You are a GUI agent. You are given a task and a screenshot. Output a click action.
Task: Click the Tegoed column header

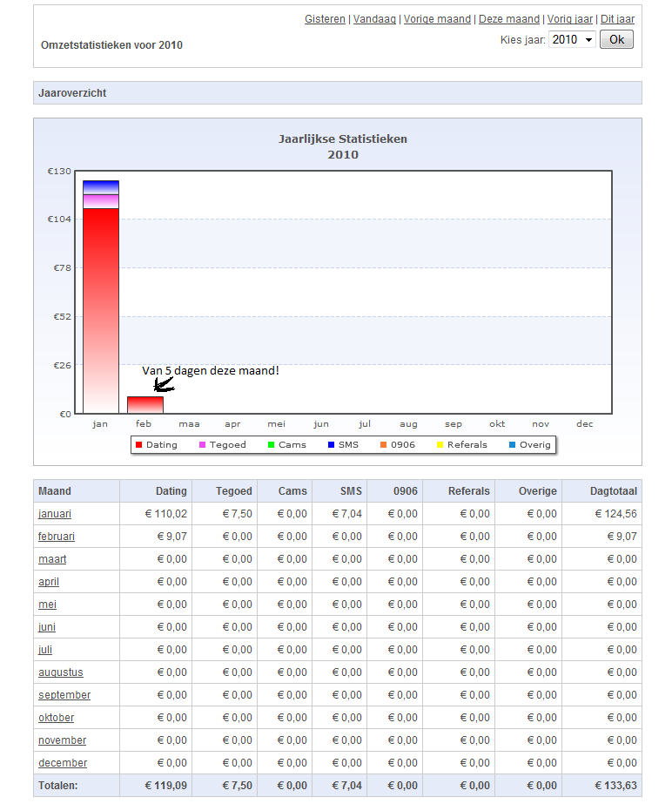225,491
